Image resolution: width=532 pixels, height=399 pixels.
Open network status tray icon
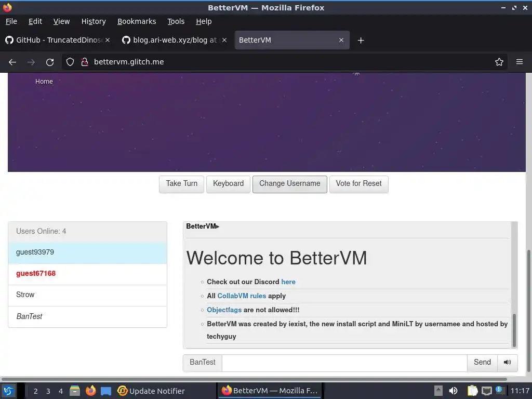(x=486, y=391)
